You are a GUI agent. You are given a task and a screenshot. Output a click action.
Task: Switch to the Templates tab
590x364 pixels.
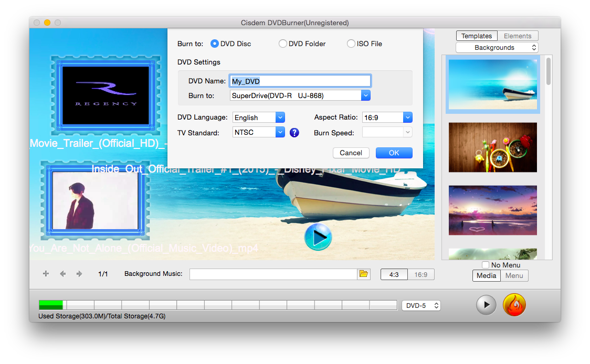(x=477, y=36)
